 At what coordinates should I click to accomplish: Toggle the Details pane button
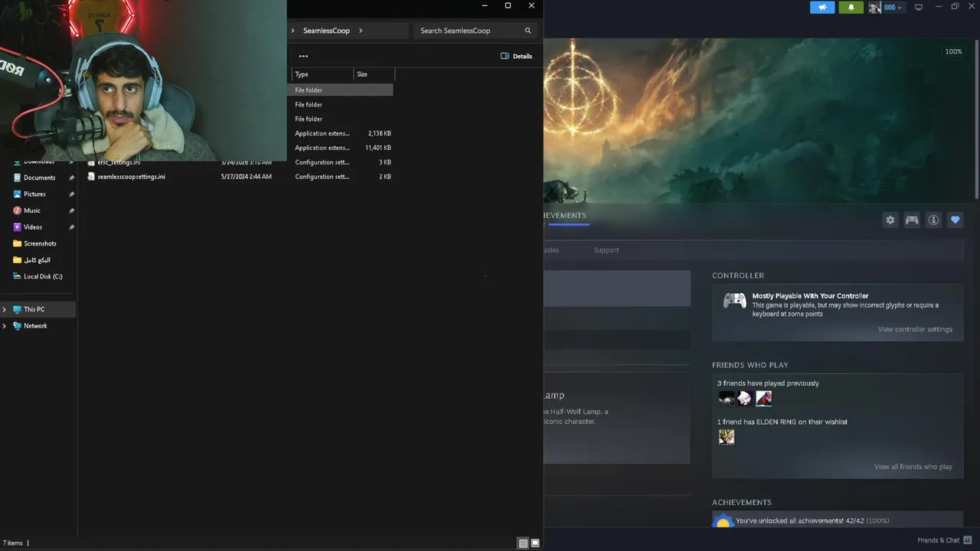click(x=516, y=56)
